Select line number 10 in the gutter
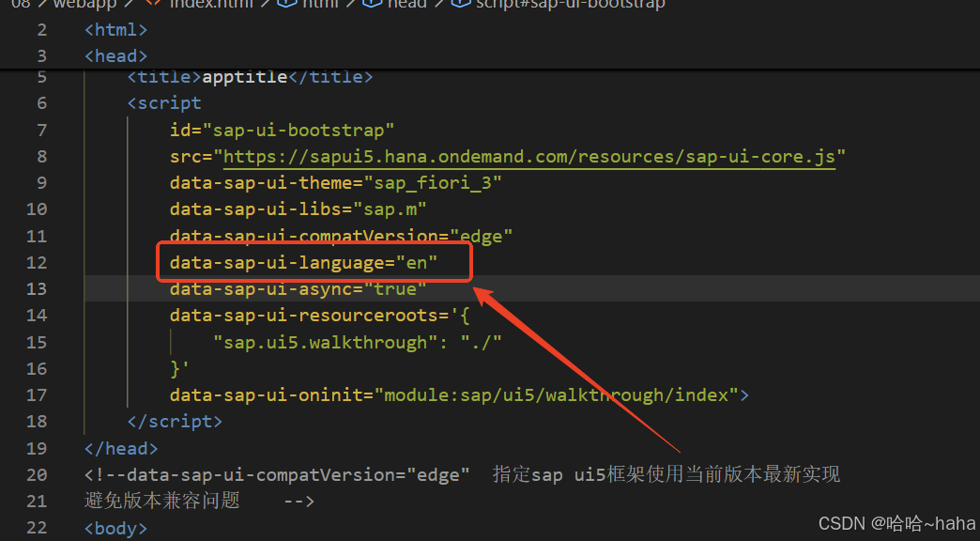 tap(37, 209)
